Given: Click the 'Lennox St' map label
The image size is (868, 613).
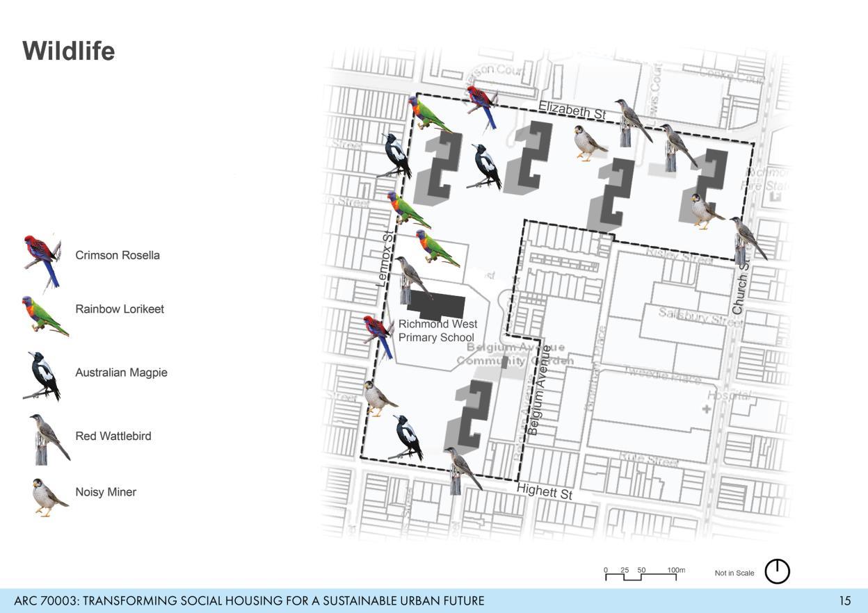Looking at the screenshot, I should [386, 259].
